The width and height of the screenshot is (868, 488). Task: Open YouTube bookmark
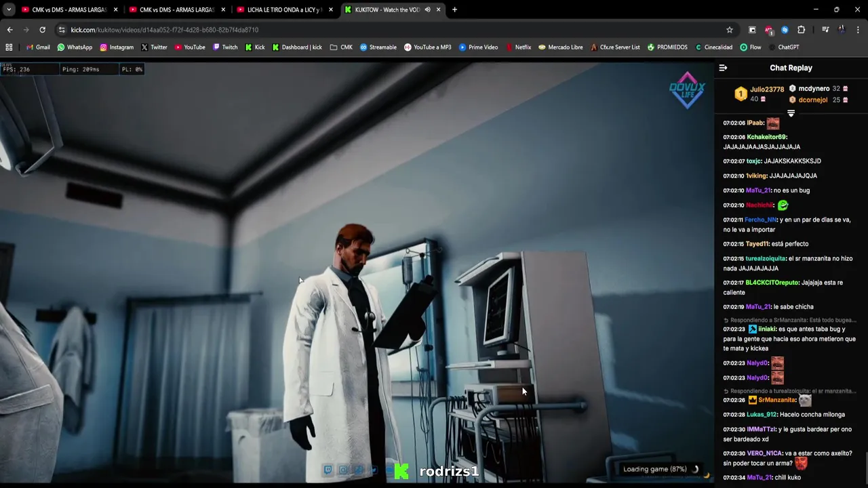190,47
